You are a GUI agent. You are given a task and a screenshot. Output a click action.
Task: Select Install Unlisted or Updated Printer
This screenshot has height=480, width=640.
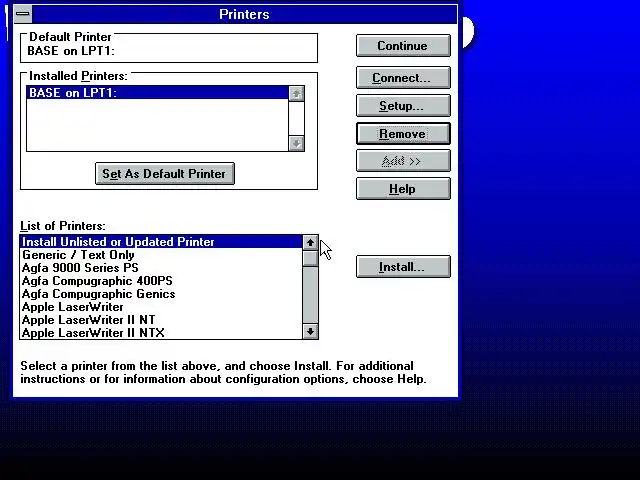point(161,242)
